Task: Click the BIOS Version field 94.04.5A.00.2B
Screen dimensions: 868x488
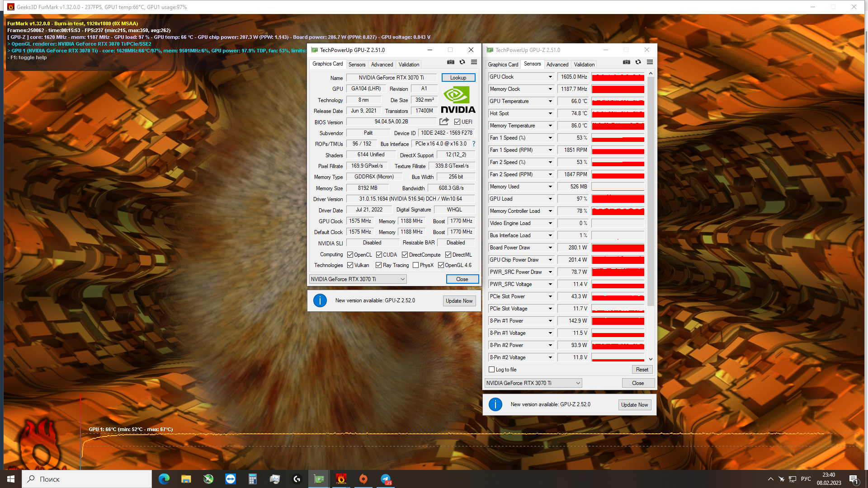Action: [x=391, y=122]
